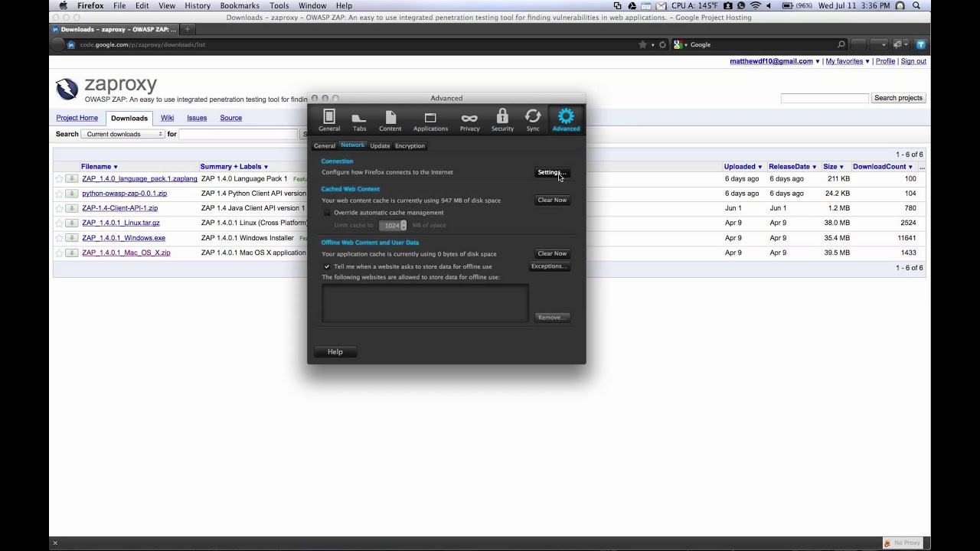Image resolution: width=980 pixels, height=551 pixels.
Task: Switch to the Encryption sub-tab
Action: tap(410, 146)
